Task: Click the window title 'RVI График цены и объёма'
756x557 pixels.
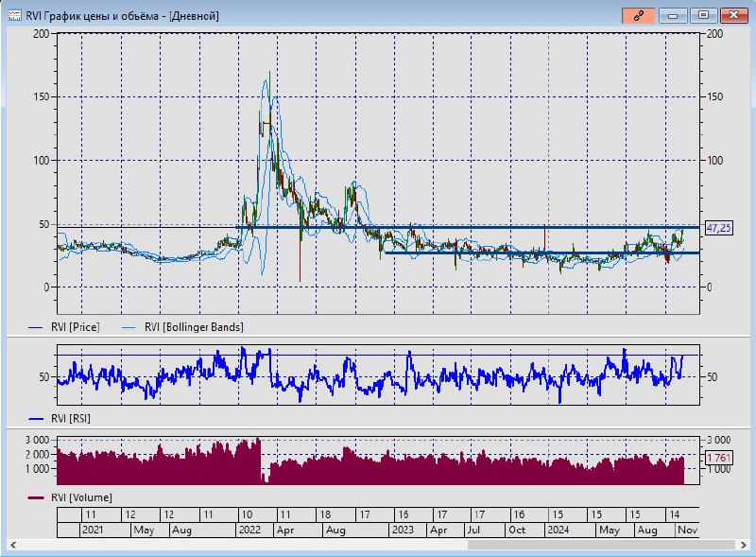Action: (x=92, y=16)
